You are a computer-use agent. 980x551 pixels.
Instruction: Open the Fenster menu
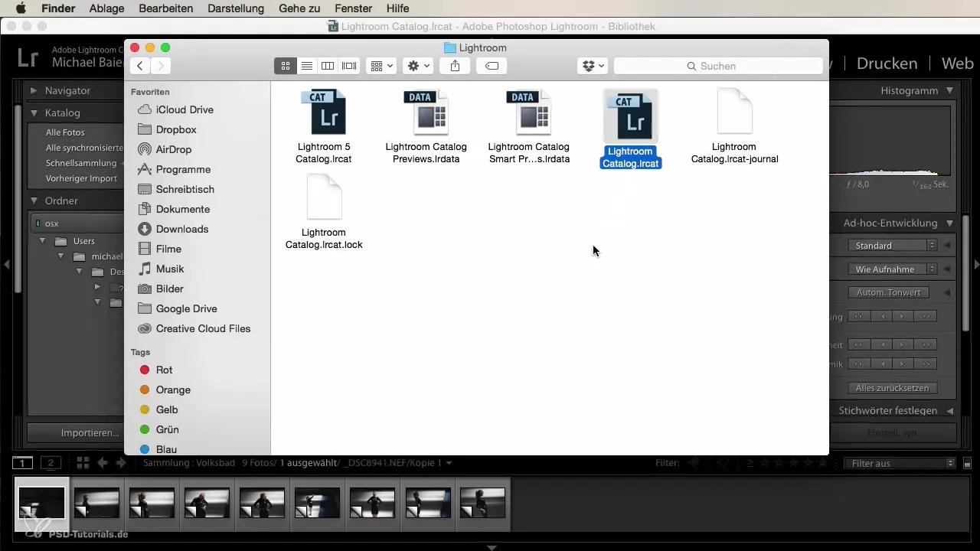coord(354,8)
